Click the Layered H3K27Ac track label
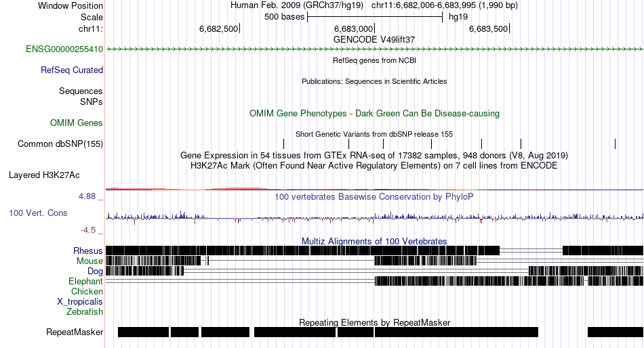Image resolution: width=644 pixels, height=348 pixels. pyautogui.click(x=44, y=175)
